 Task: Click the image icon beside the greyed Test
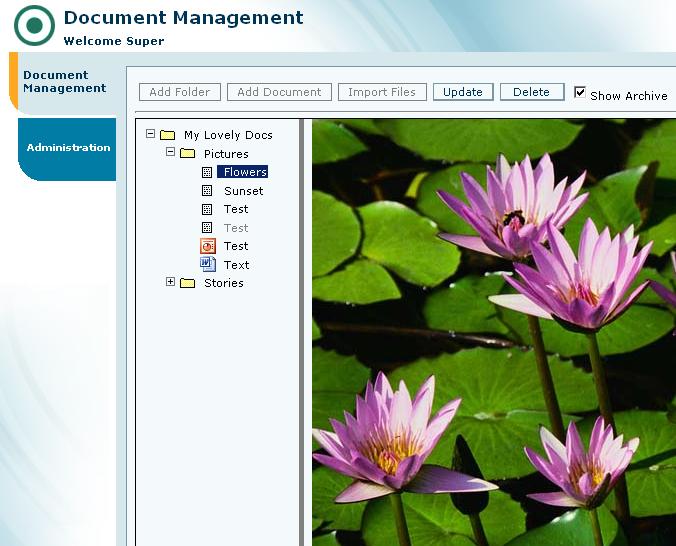pyautogui.click(x=207, y=228)
